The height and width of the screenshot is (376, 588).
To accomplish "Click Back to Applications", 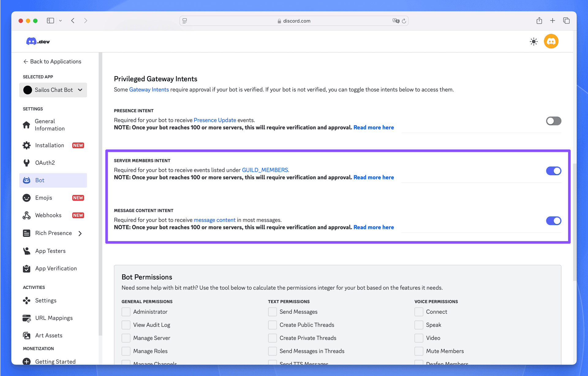I will point(52,61).
